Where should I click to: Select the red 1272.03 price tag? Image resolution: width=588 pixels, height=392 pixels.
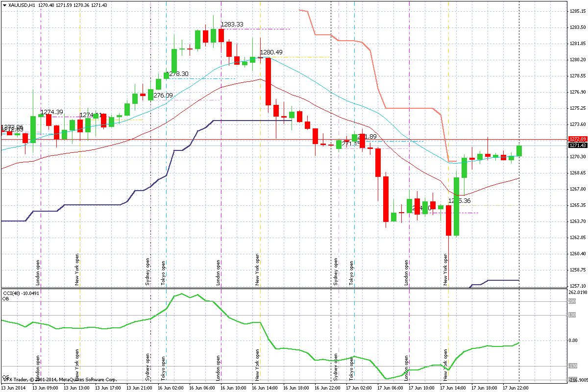coord(576,139)
